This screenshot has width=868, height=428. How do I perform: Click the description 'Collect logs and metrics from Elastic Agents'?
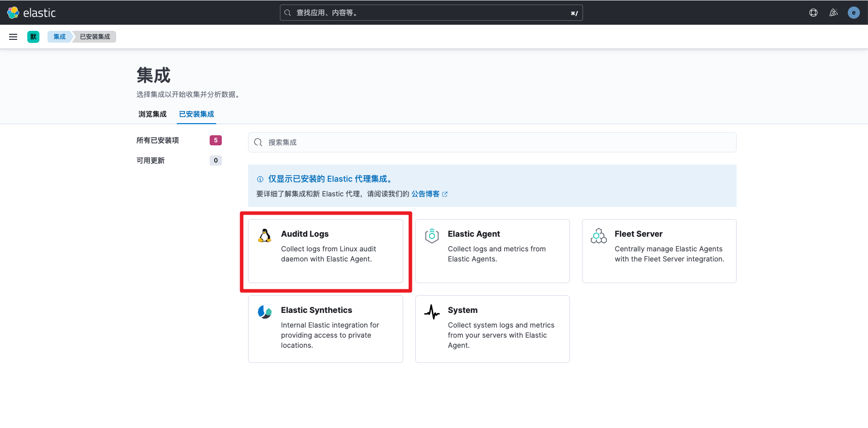point(497,254)
